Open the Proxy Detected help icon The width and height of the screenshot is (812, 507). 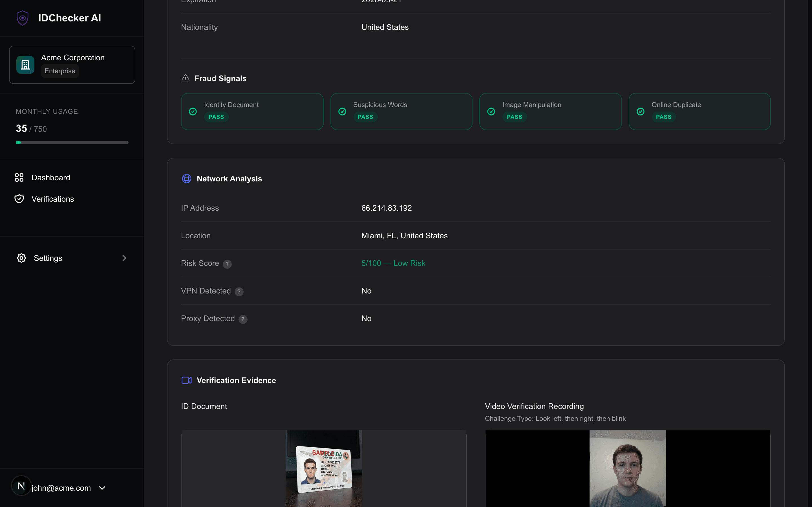click(243, 319)
